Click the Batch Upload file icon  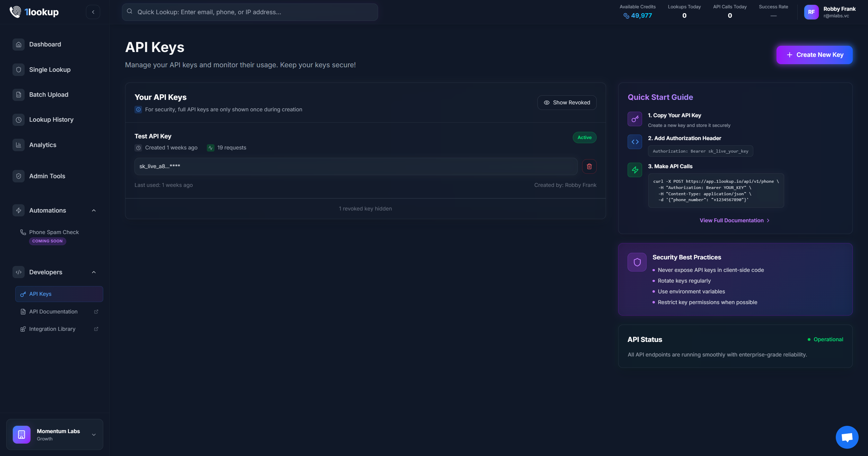coord(19,95)
